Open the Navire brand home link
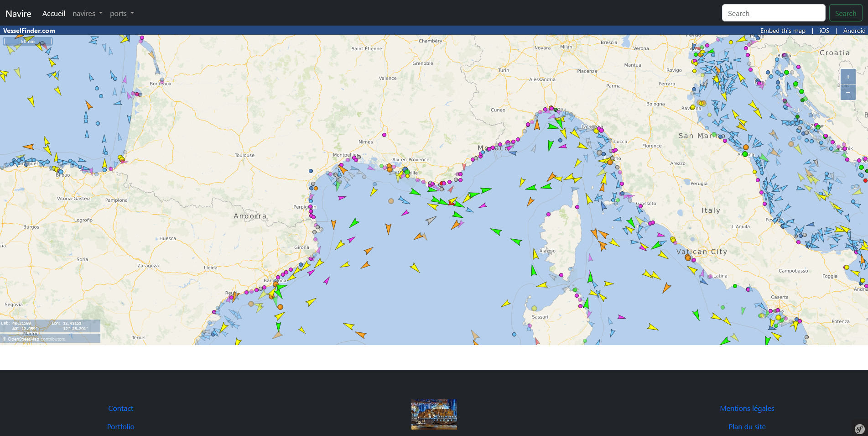The image size is (868, 436). tap(18, 13)
